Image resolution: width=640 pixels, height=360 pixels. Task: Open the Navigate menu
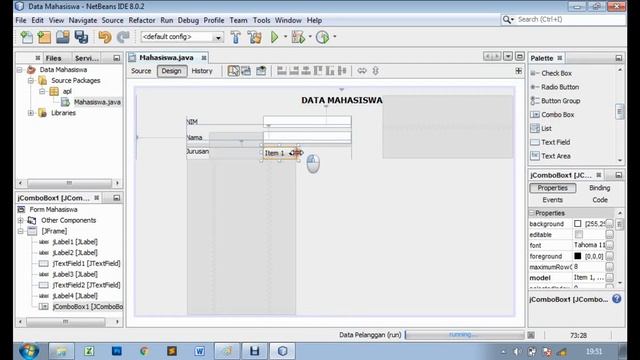83,20
